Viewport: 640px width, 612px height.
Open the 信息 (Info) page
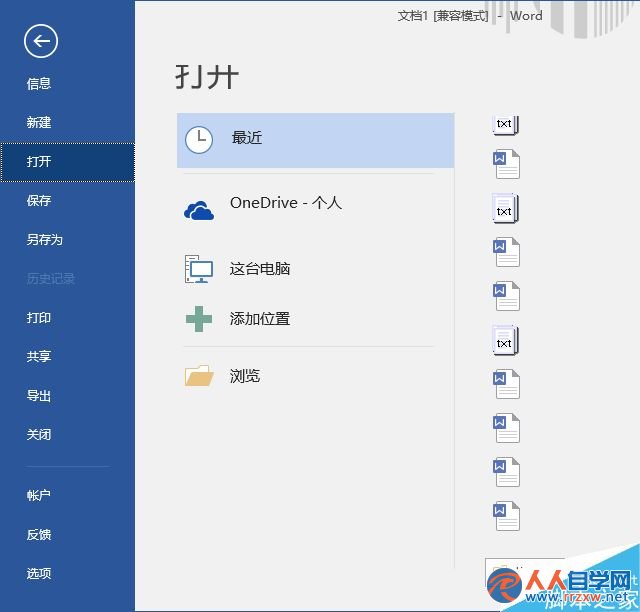(x=39, y=84)
